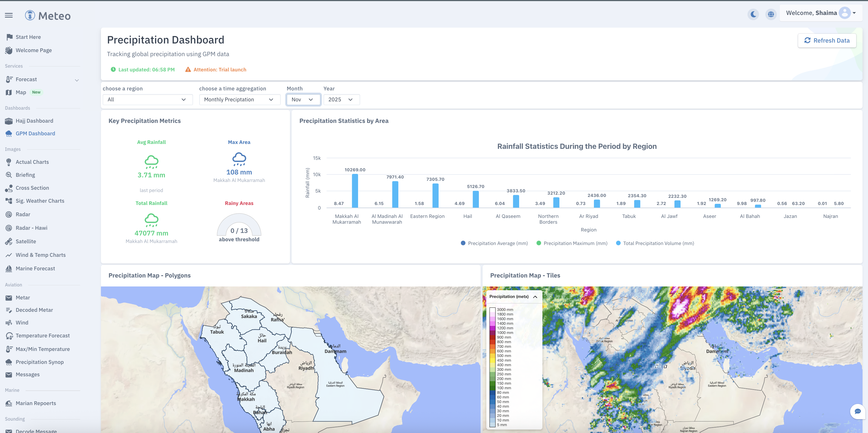The height and width of the screenshot is (433, 868).
Task: Select the Satellite imagery tool
Action: tap(26, 241)
